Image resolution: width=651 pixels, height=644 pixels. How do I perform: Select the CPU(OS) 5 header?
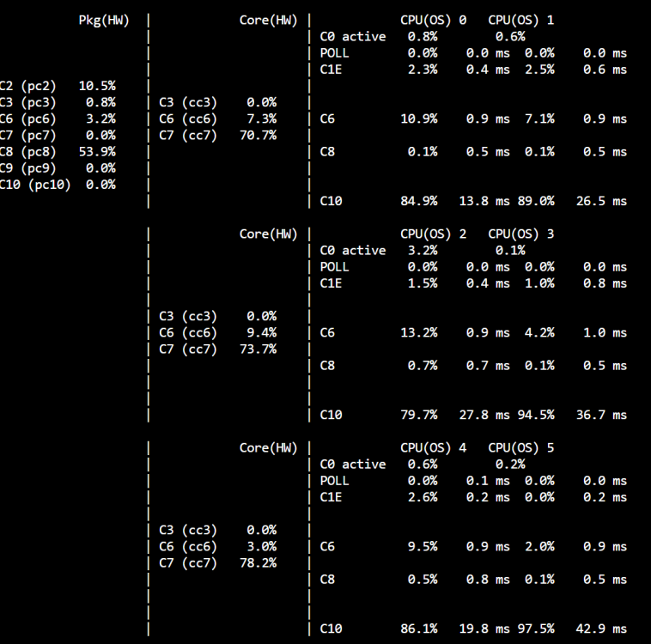point(520,448)
